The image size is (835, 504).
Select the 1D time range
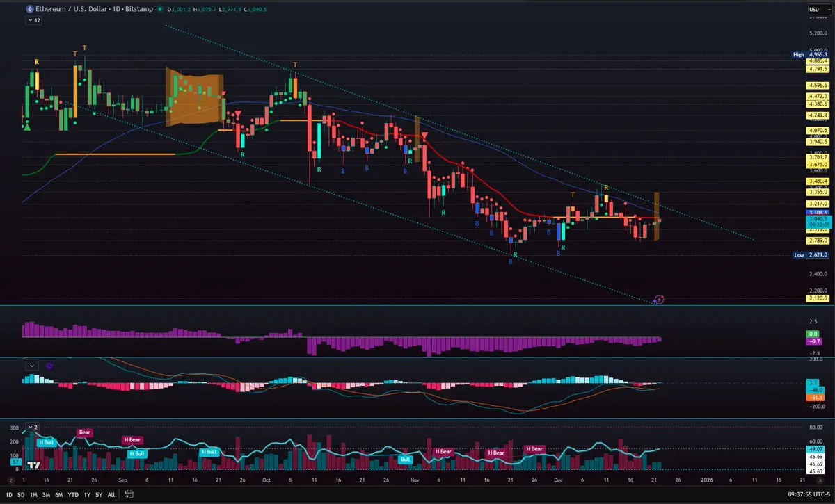pos(10,495)
